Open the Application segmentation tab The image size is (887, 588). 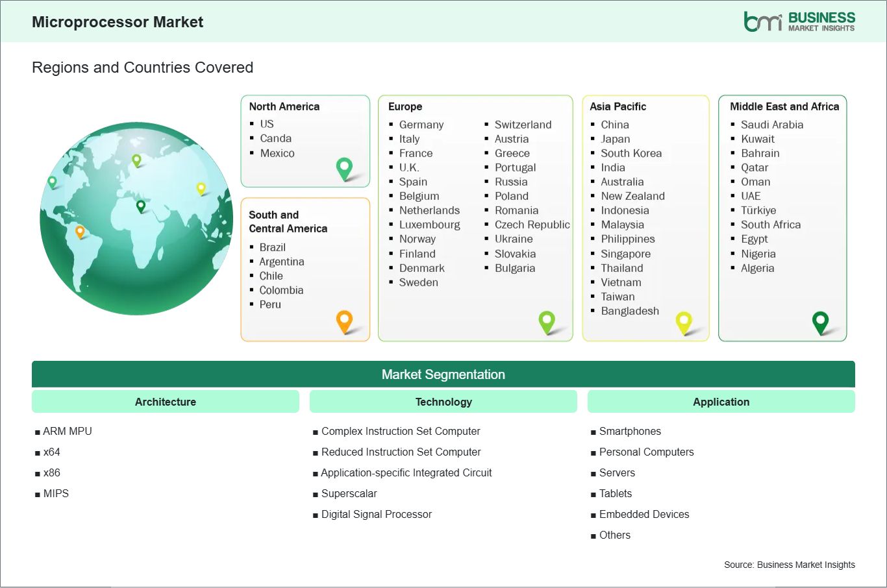point(721,401)
